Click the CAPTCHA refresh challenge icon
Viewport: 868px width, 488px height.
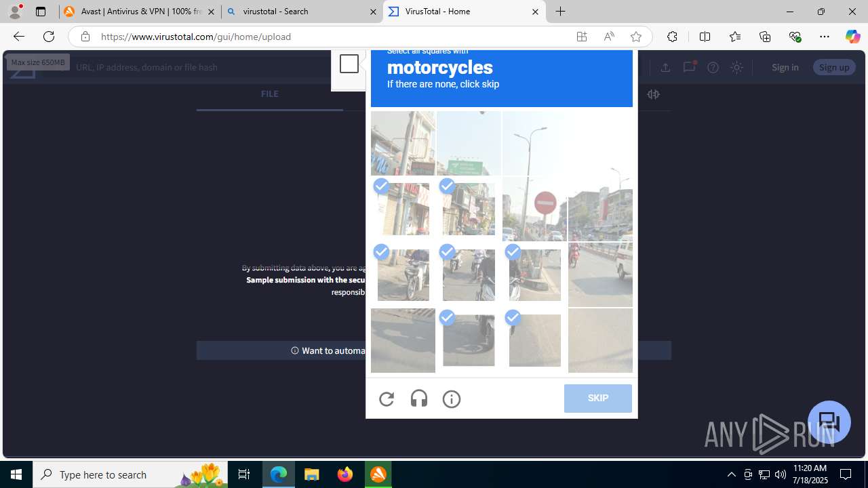[387, 399]
